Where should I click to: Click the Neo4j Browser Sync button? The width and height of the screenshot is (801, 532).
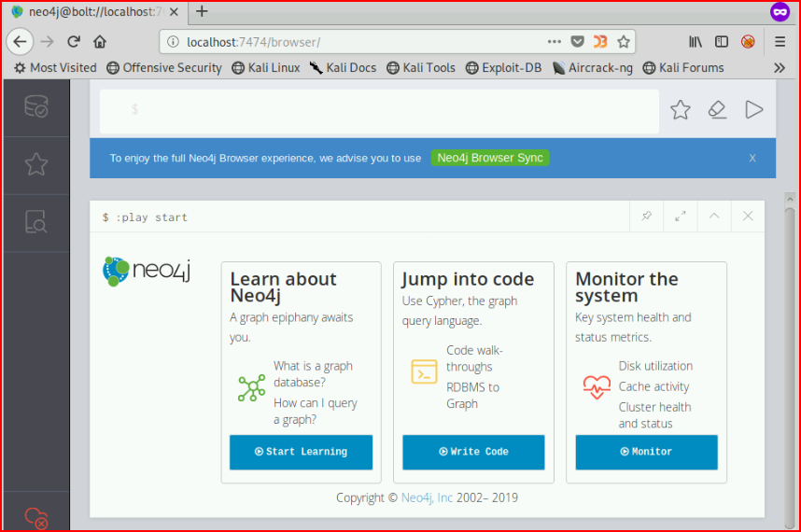tap(490, 158)
